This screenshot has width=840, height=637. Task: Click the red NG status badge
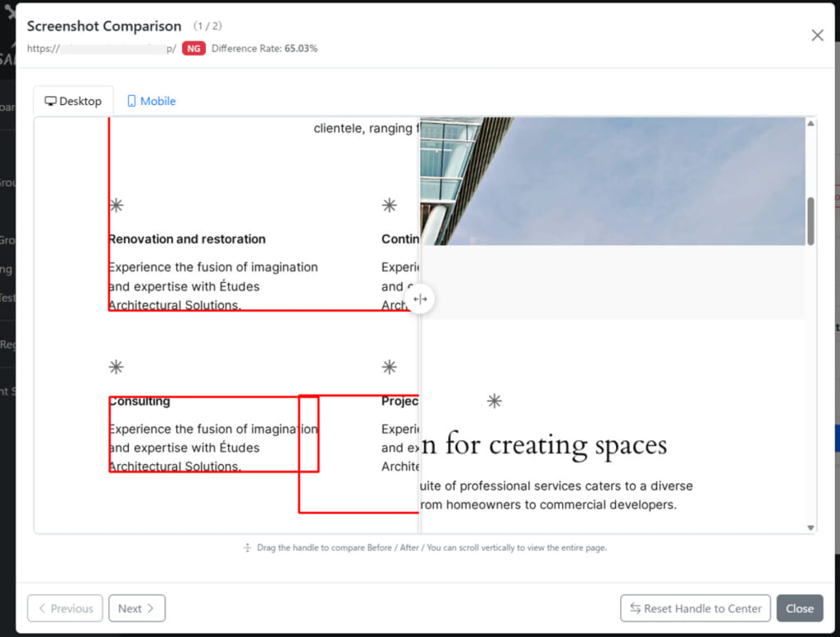point(193,48)
